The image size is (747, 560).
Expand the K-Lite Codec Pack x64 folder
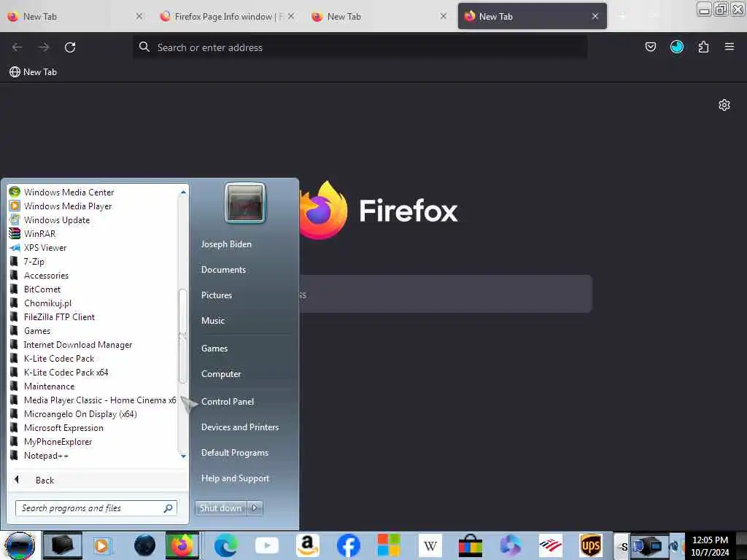tap(66, 372)
